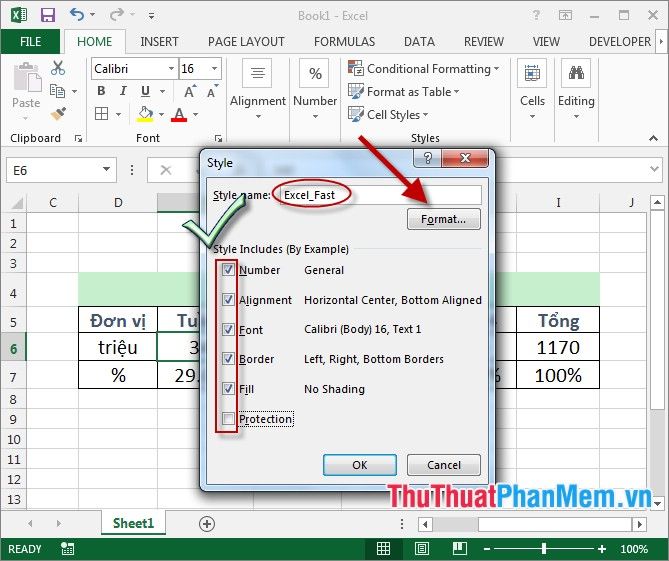Image resolution: width=669 pixels, height=561 pixels.
Task: Check the Protection checkbox
Action: pyautogui.click(x=228, y=419)
